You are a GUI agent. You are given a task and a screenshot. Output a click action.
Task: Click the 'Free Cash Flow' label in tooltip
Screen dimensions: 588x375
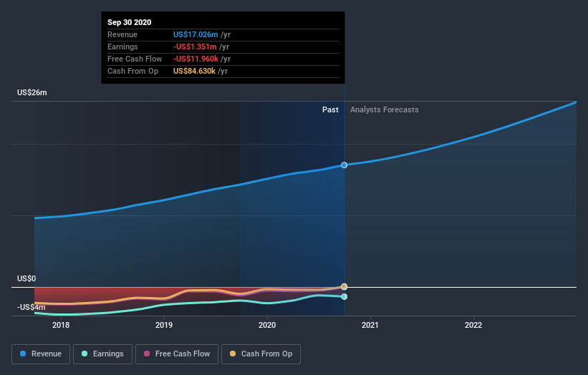(135, 59)
